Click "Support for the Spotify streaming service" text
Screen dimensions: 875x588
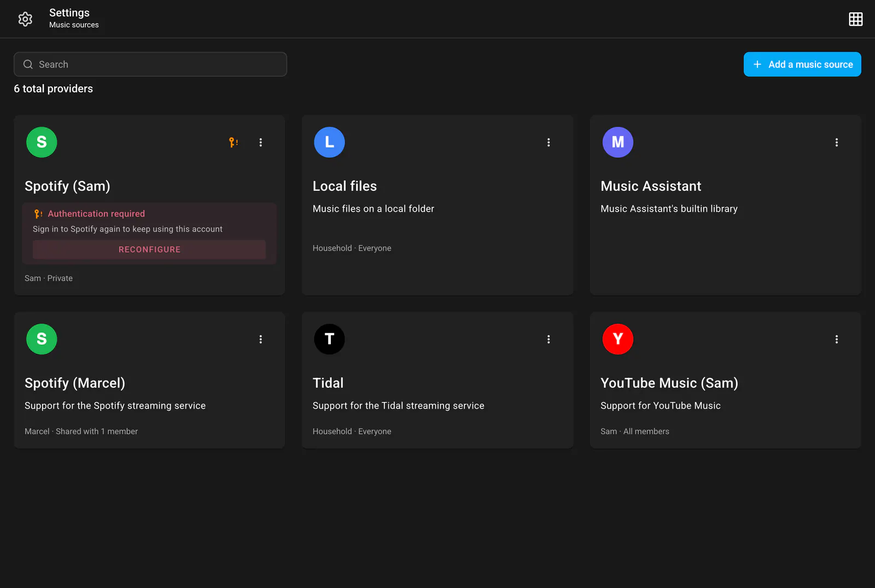115,406
